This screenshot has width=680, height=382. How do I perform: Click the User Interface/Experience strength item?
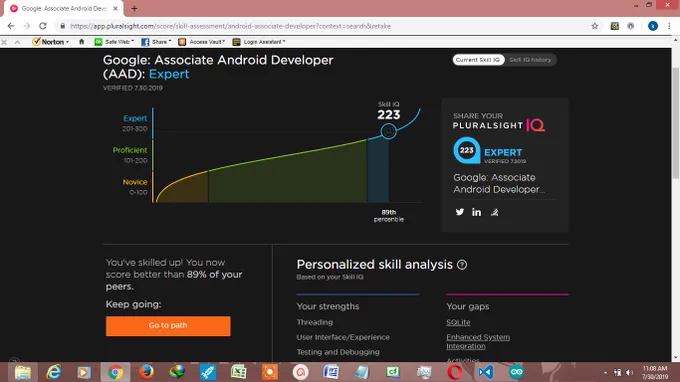[x=343, y=337]
